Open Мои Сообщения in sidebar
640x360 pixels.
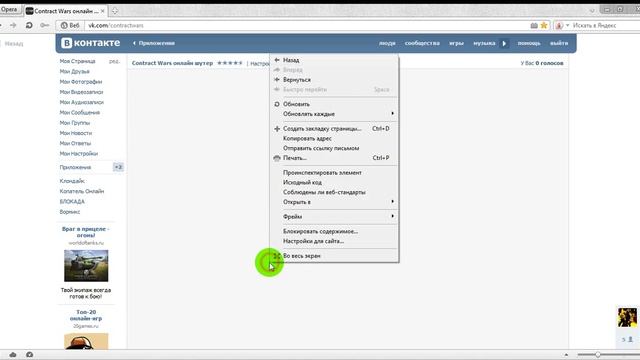point(80,112)
